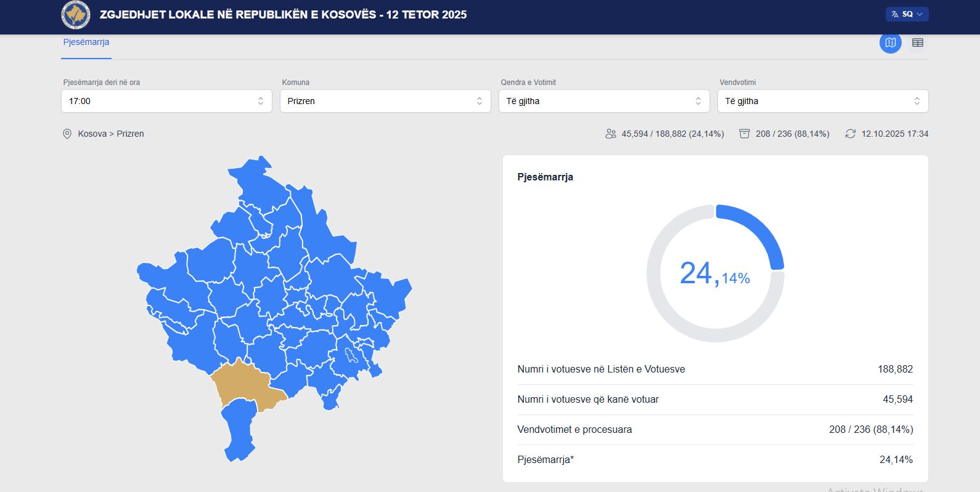
Task: Click the Kosova > Prizren breadcrumb
Action: (x=111, y=134)
